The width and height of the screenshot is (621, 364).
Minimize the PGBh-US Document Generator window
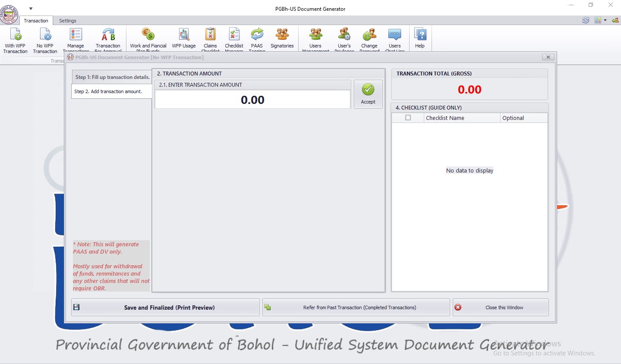point(571,5)
